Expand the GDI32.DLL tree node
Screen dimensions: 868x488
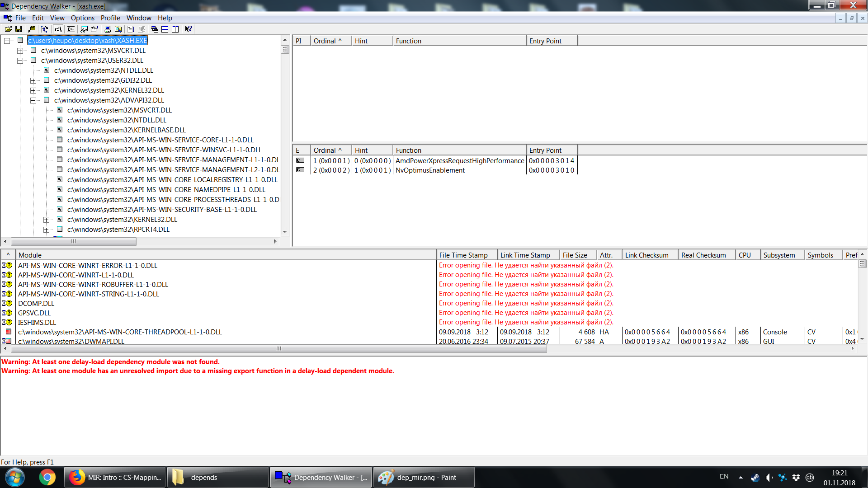click(x=33, y=80)
